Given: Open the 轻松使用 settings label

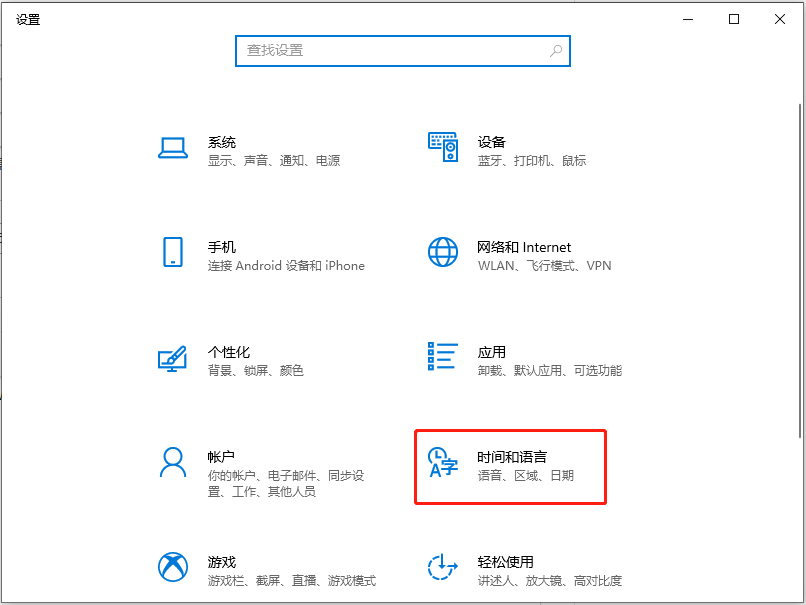Looking at the screenshot, I should (x=505, y=562).
